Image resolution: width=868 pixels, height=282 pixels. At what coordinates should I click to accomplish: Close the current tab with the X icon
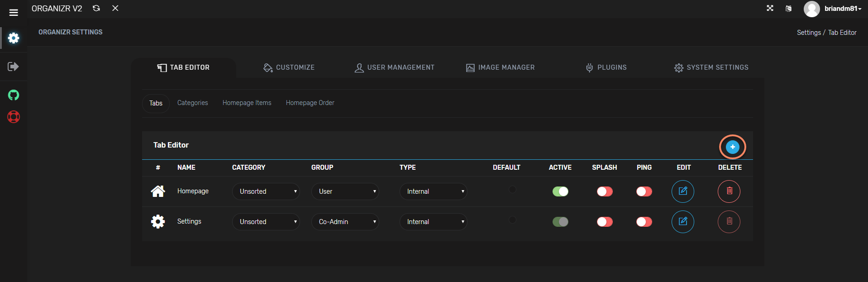(115, 8)
